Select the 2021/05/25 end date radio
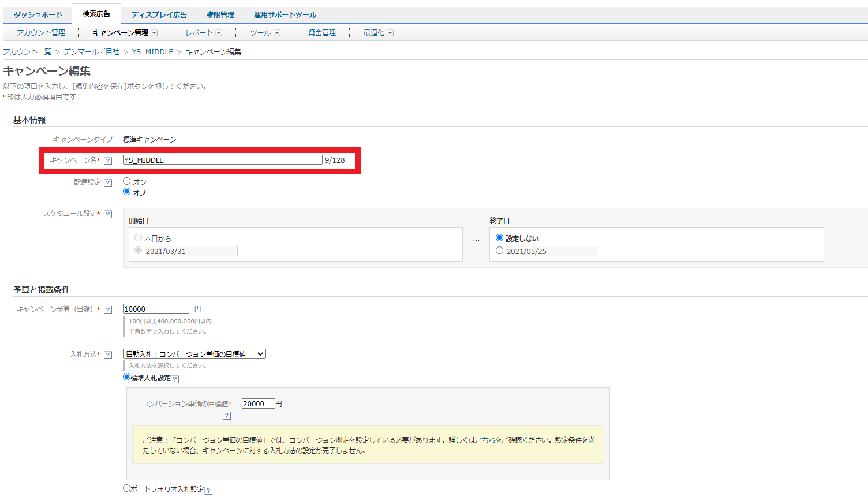The width and height of the screenshot is (868, 501). [x=500, y=250]
